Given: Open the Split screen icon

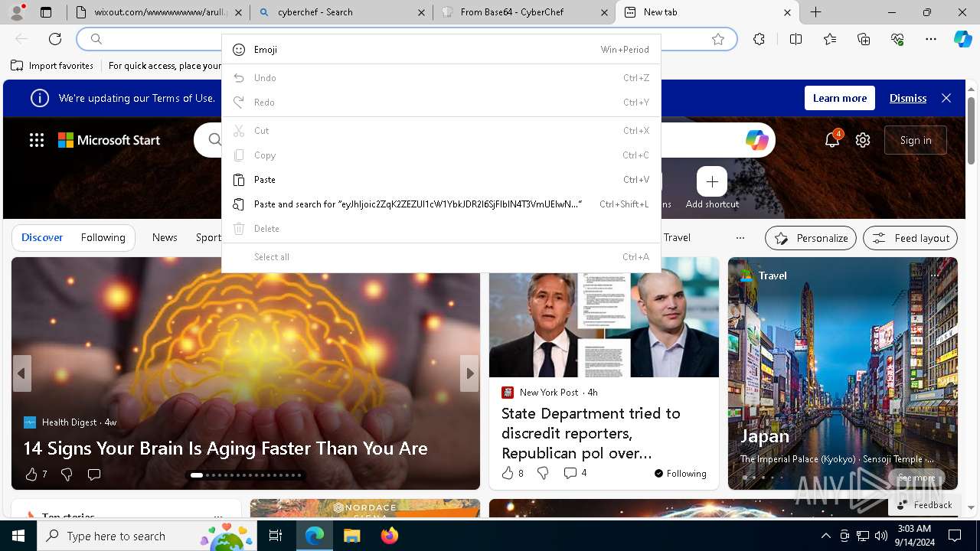Looking at the screenshot, I should [x=795, y=39].
